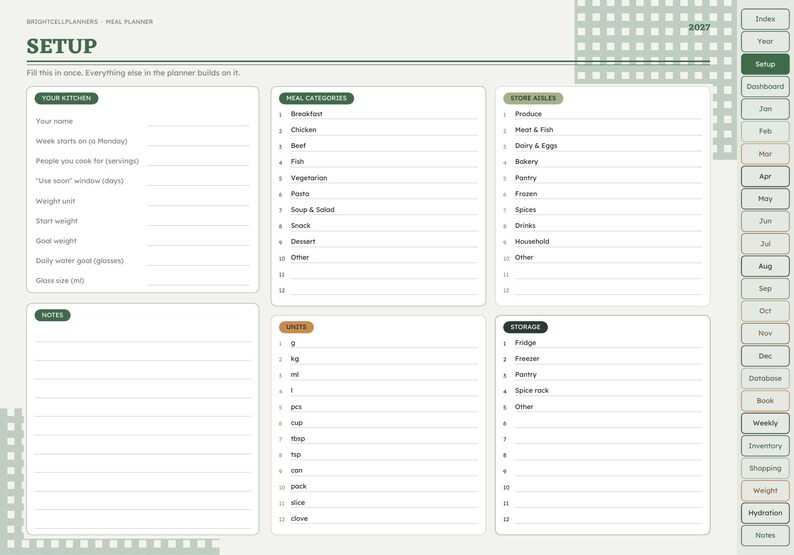
Task: Open the Sep tab
Action: (765, 289)
